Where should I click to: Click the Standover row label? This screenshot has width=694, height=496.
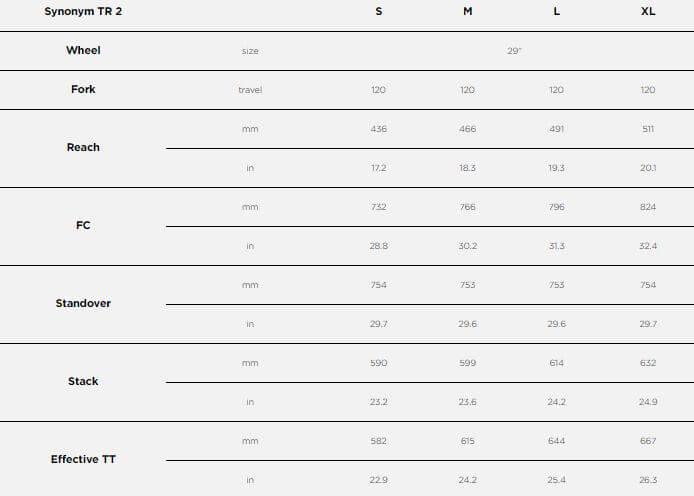[x=83, y=303]
